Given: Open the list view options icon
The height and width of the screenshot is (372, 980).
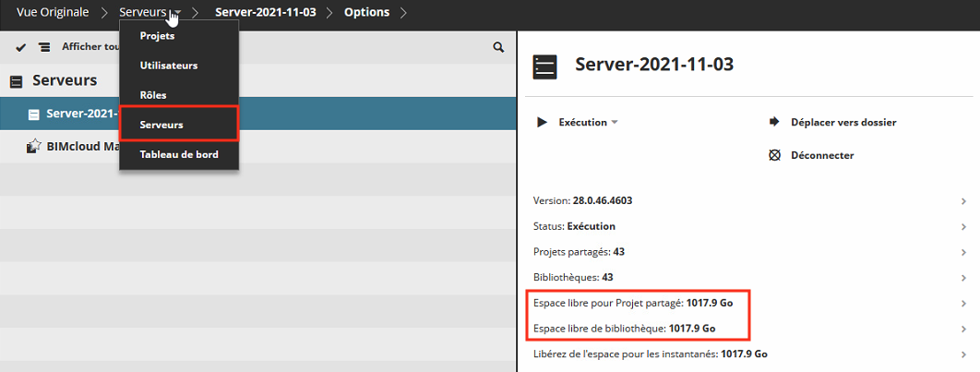Looking at the screenshot, I should tap(44, 47).
